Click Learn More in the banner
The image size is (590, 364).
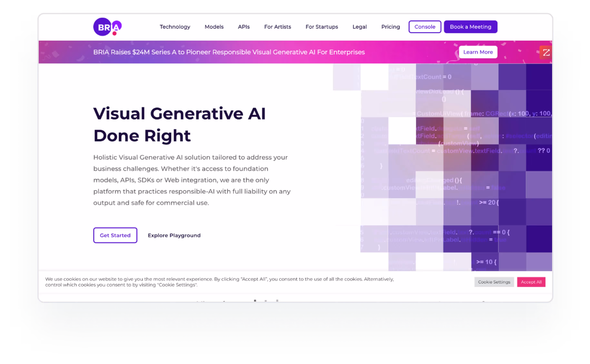[478, 52]
